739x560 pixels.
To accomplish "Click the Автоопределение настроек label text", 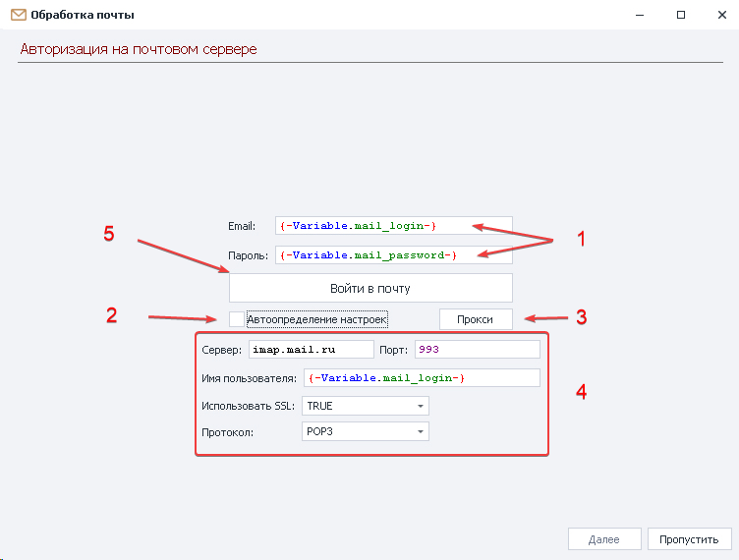I will (316, 319).
